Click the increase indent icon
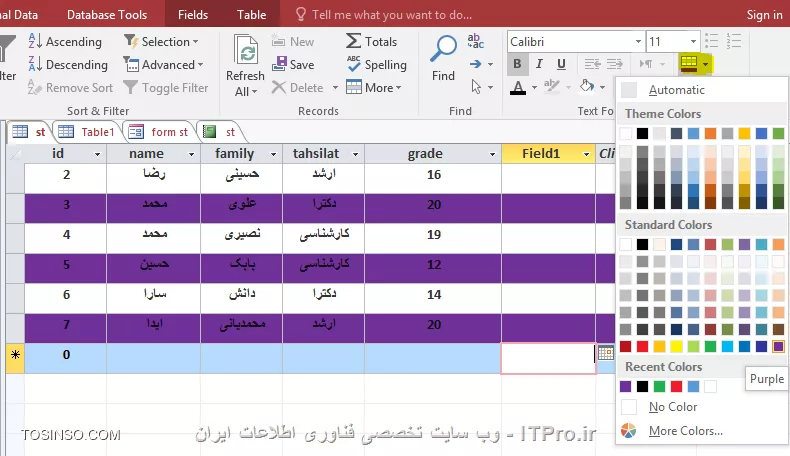 click(x=615, y=64)
